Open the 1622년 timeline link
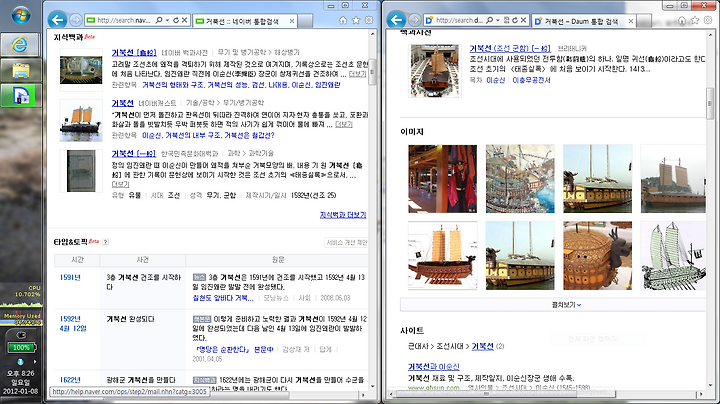This screenshot has height=404, width=720. coord(70,380)
